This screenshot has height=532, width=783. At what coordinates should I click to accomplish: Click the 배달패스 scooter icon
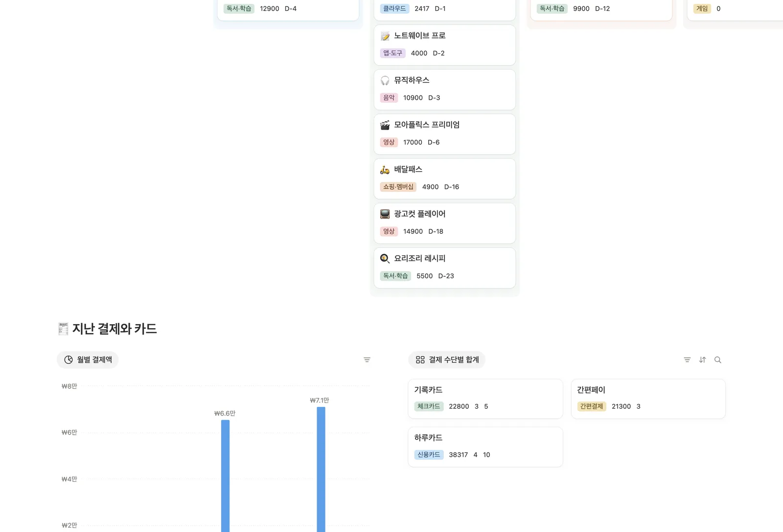click(385, 169)
